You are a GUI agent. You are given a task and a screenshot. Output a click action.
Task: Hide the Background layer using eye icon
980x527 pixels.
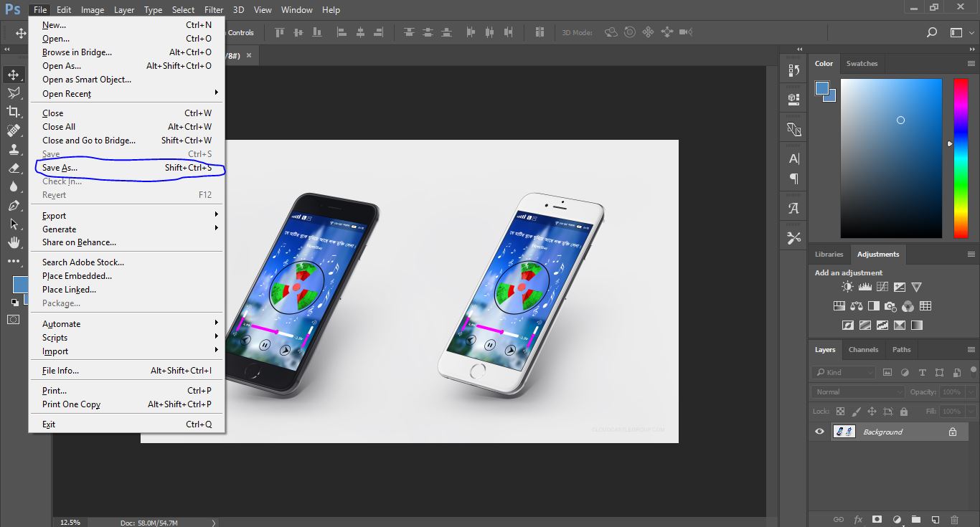pyautogui.click(x=819, y=432)
